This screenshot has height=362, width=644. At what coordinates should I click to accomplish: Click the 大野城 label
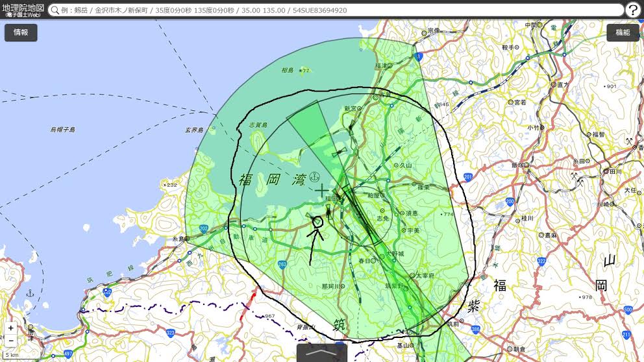(394, 254)
